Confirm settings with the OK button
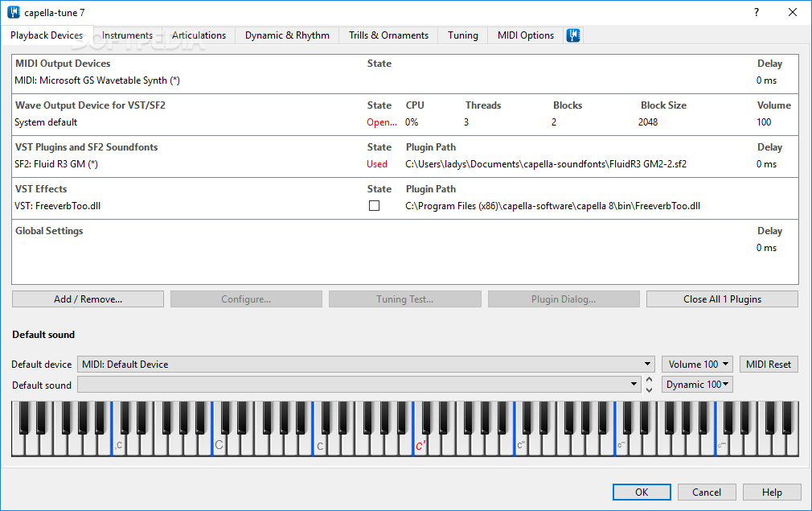Screen dimensions: 812x511 (641, 492)
